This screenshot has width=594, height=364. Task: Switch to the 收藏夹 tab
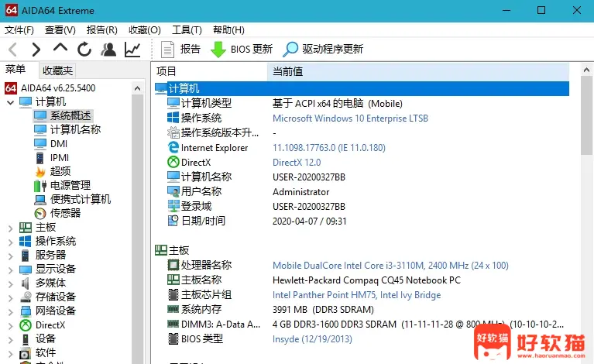(x=57, y=70)
